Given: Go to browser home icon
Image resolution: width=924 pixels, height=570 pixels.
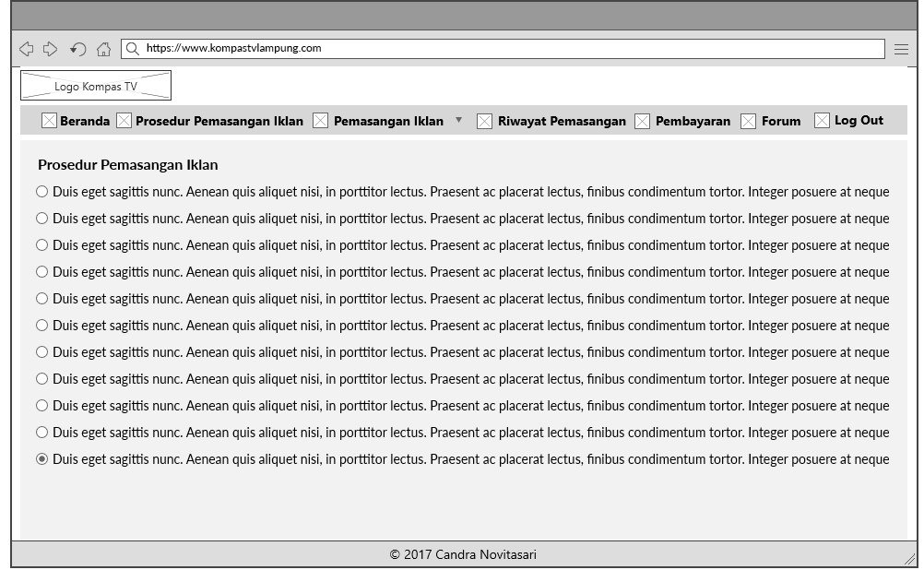Looking at the screenshot, I should pos(103,49).
